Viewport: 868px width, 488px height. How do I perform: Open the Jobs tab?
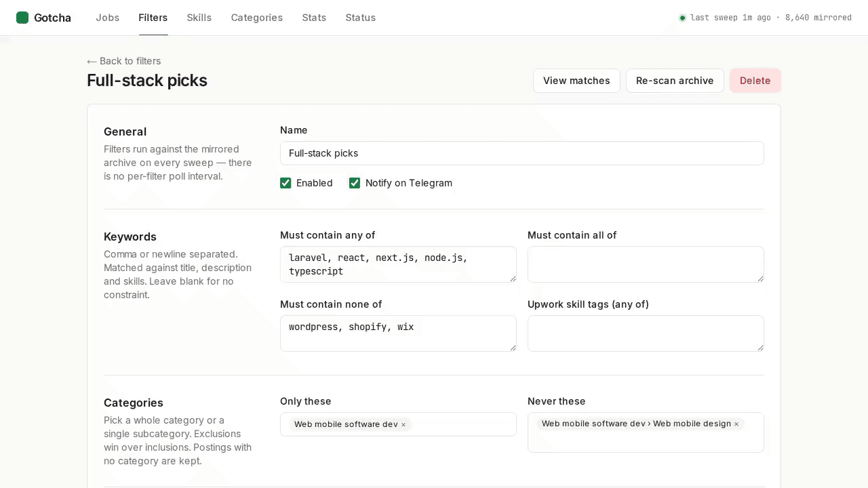[x=108, y=18]
